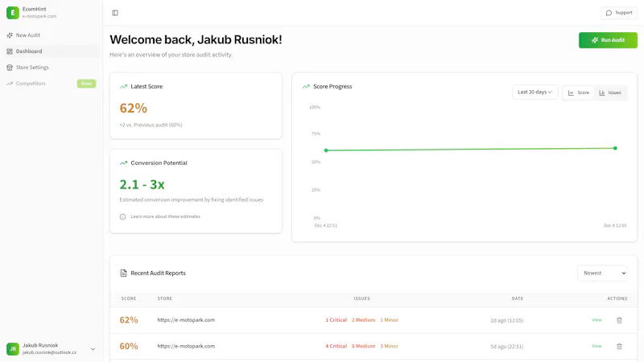Click the 8 Medium issues label
This screenshot has width=644, height=362.
363,346
